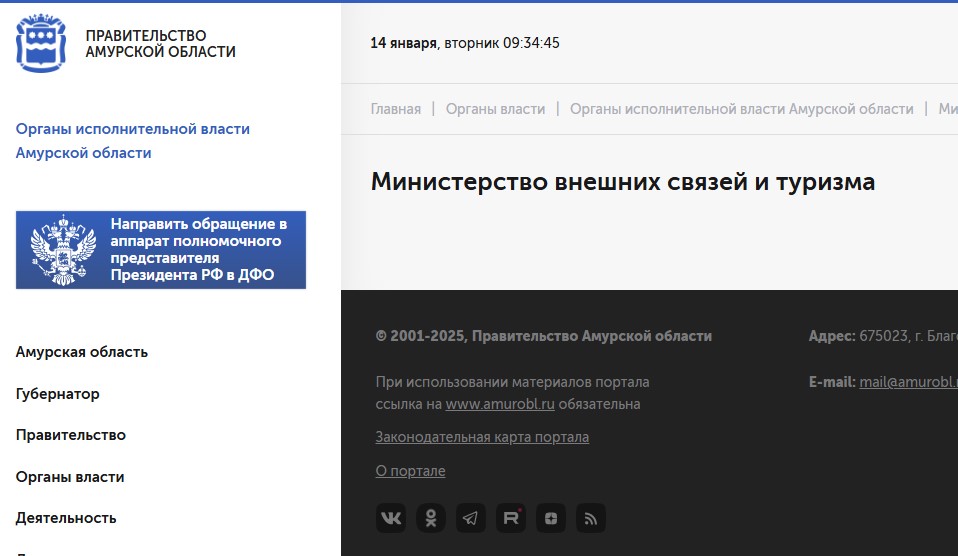Click the Органы власти breadcrumb link
Screen dimensions: 958x556
tap(495, 109)
